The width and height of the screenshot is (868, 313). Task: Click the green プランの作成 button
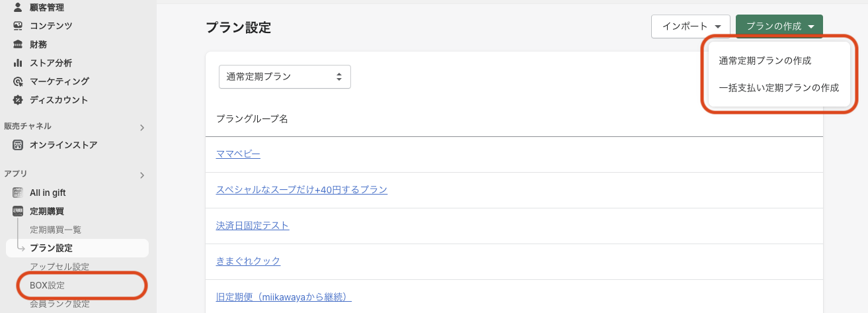pos(779,26)
